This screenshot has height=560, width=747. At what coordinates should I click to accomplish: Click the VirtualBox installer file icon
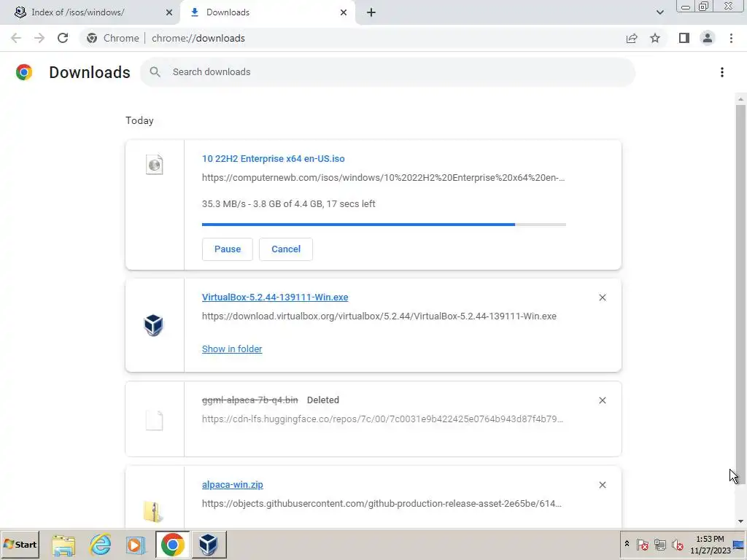click(153, 325)
